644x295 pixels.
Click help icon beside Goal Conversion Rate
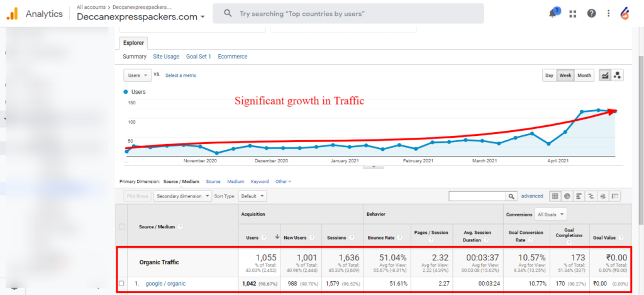coord(530,240)
